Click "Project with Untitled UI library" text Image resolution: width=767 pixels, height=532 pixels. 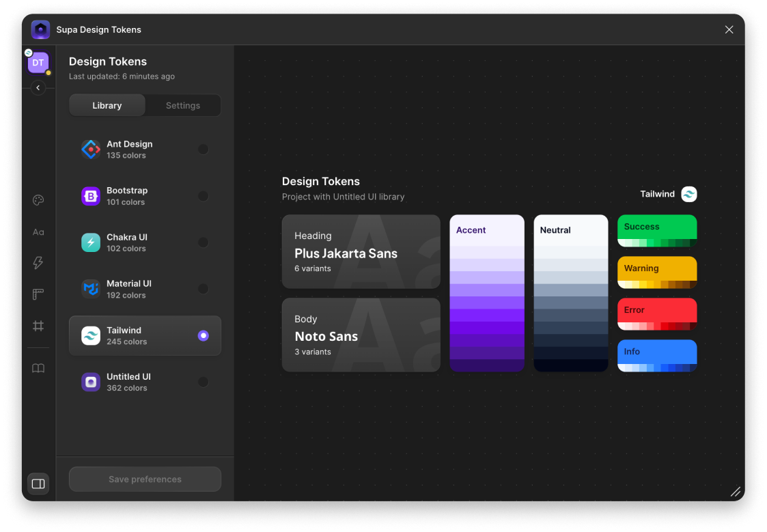pyautogui.click(x=344, y=197)
